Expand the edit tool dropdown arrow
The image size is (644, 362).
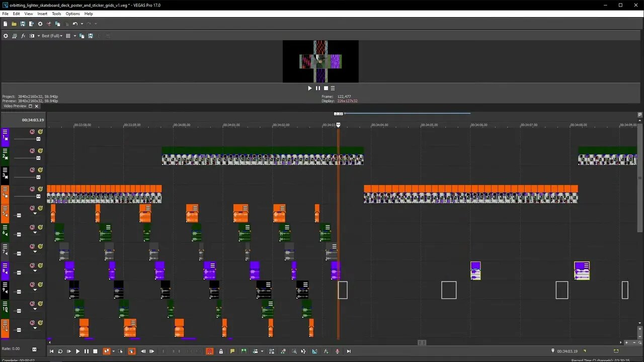click(113, 351)
